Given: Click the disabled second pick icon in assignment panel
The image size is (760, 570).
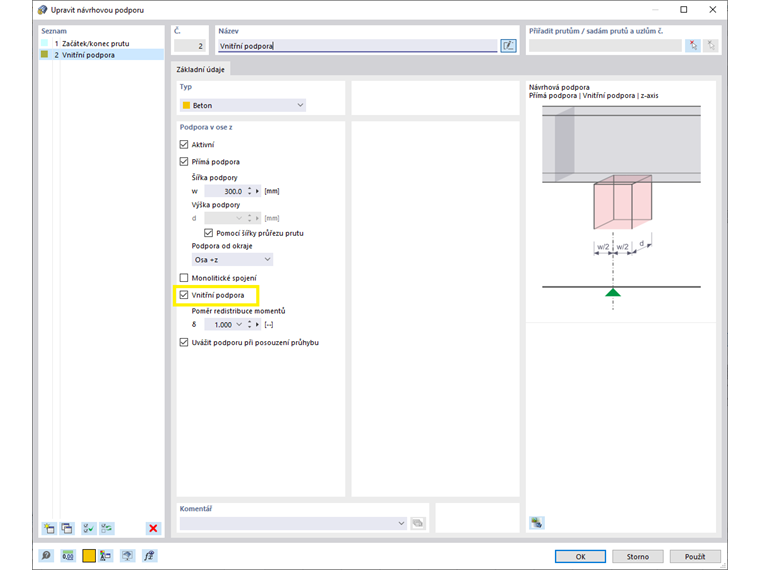Looking at the screenshot, I should point(711,46).
